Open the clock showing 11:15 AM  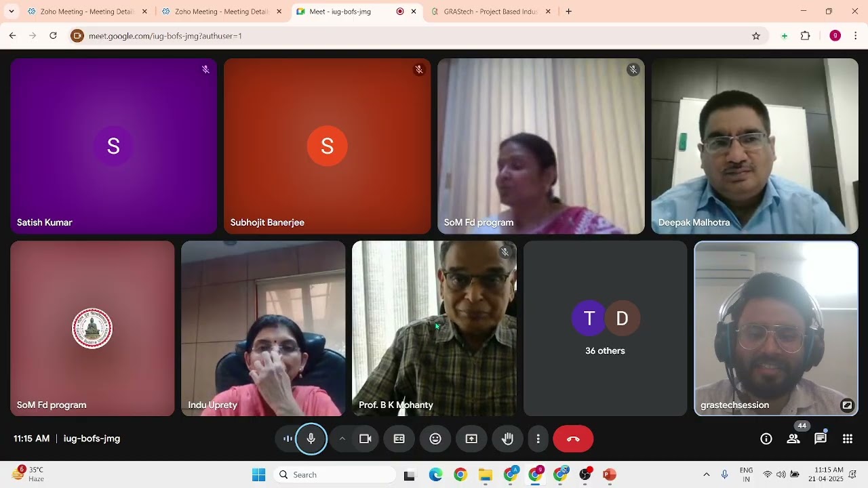(826, 474)
